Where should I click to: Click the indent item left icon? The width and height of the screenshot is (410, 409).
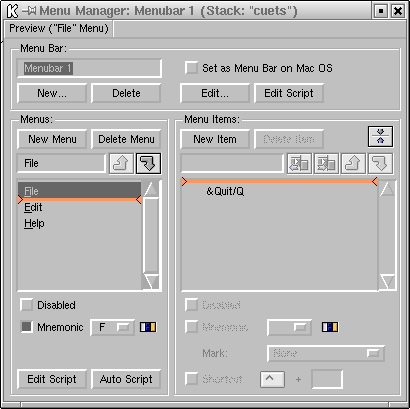(x=299, y=163)
